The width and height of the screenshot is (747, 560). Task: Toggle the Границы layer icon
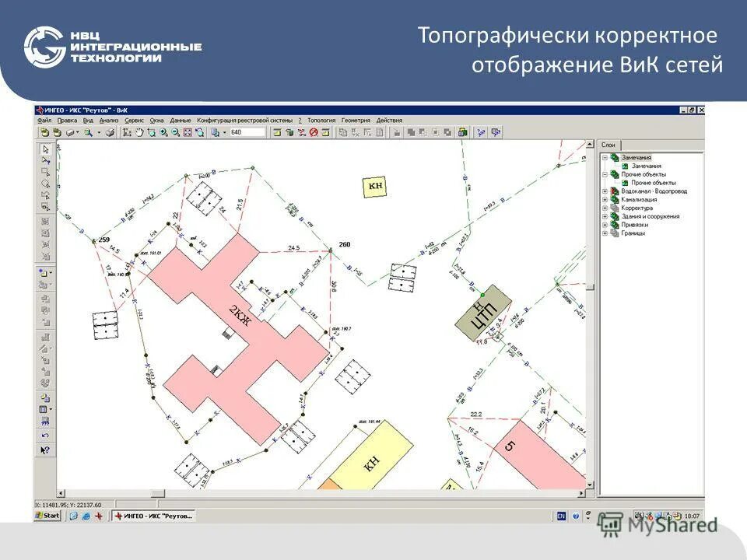pyautogui.click(x=615, y=233)
